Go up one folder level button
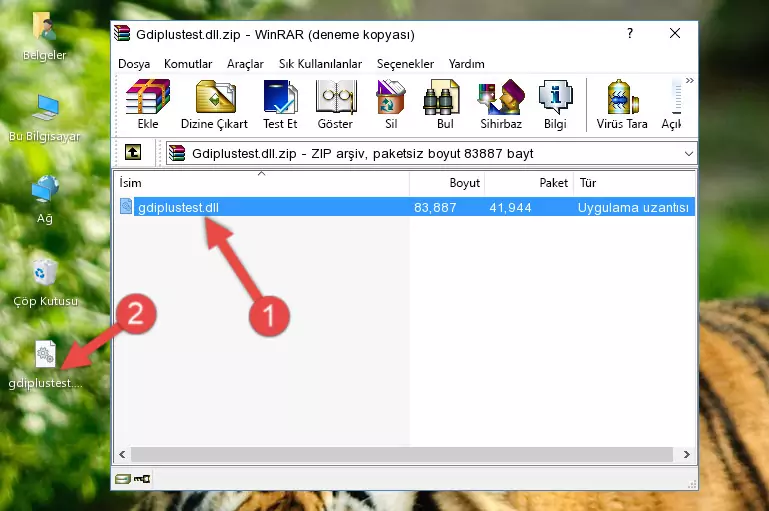Image resolution: width=769 pixels, height=511 pixels. (133, 153)
